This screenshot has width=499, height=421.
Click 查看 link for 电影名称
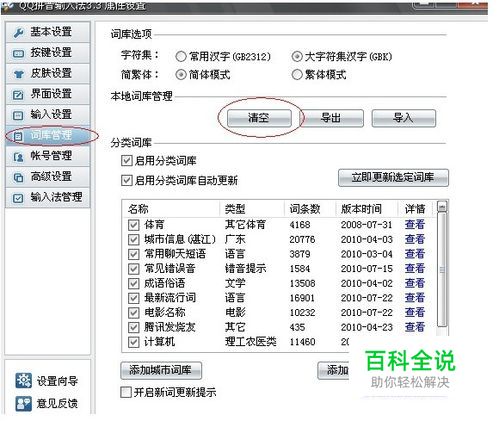(415, 312)
